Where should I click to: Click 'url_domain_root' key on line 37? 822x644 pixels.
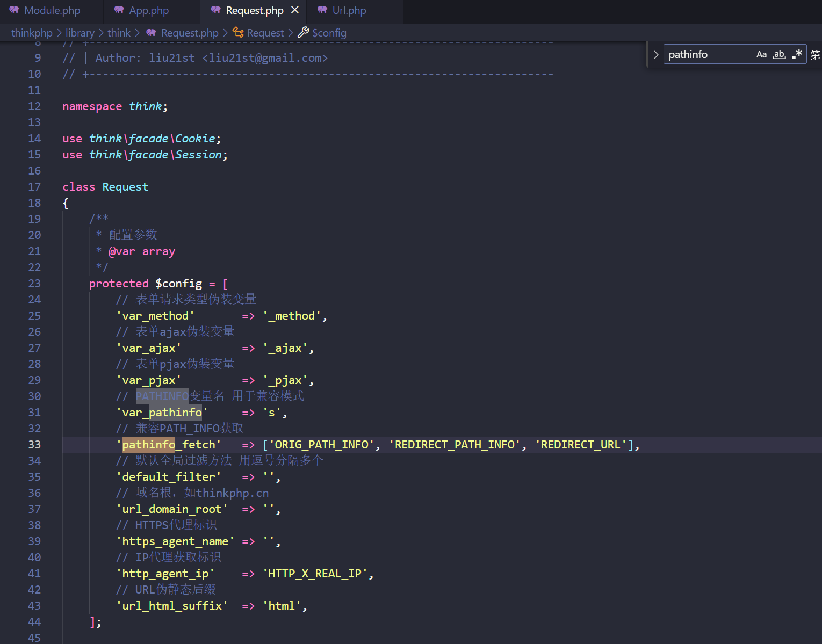coord(172,509)
